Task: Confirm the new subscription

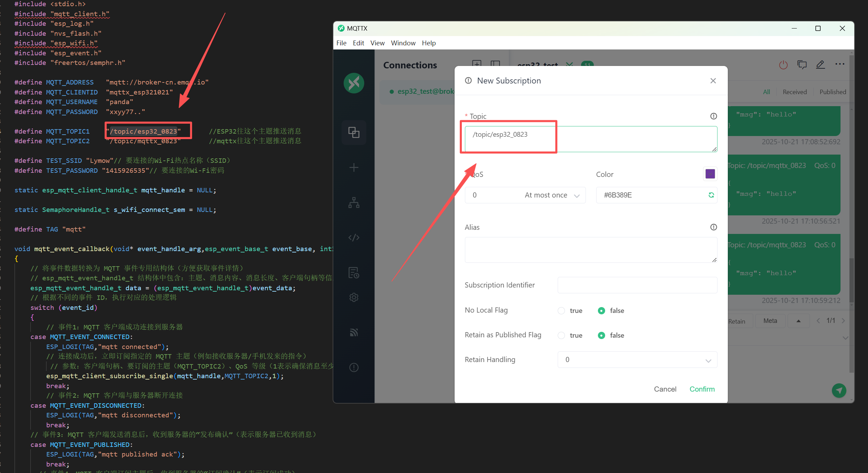Action: click(x=702, y=389)
